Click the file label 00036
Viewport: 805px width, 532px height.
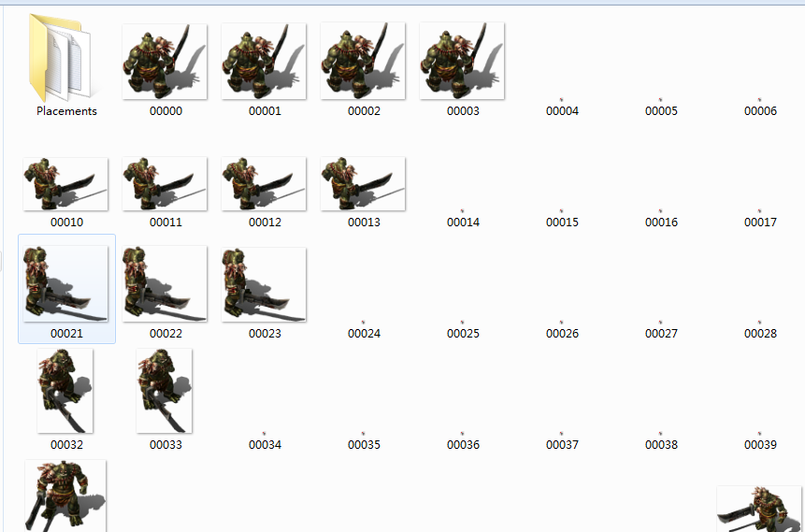[x=463, y=445]
